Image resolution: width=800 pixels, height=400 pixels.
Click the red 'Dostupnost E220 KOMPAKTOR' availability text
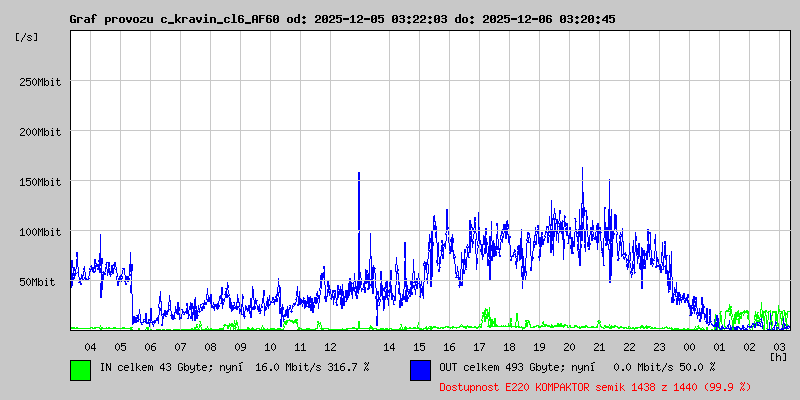pos(595,386)
